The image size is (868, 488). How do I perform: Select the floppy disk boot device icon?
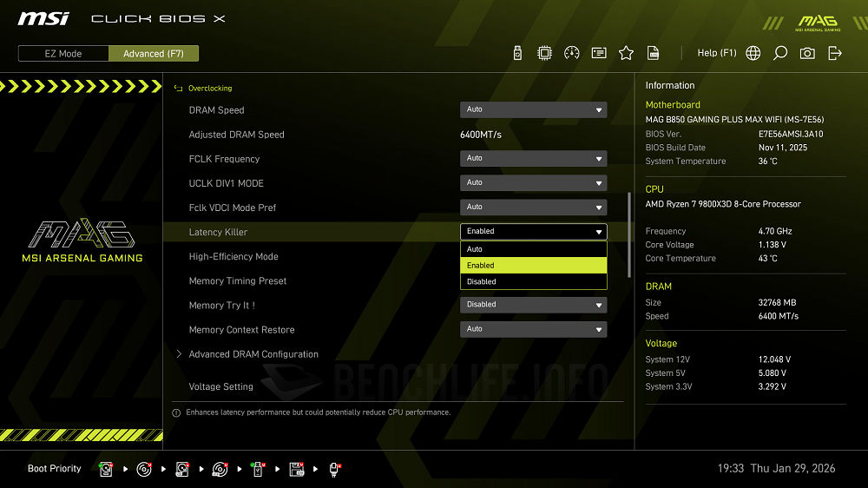[x=297, y=469]
